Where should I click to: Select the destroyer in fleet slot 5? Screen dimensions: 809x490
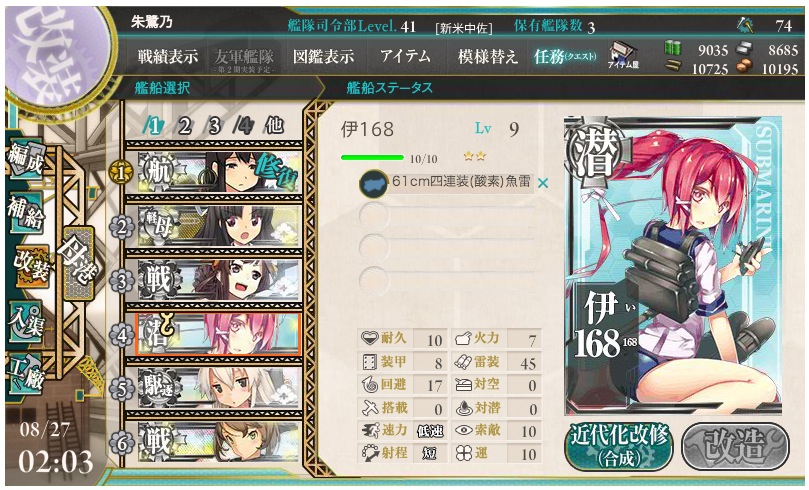point(213,388)
